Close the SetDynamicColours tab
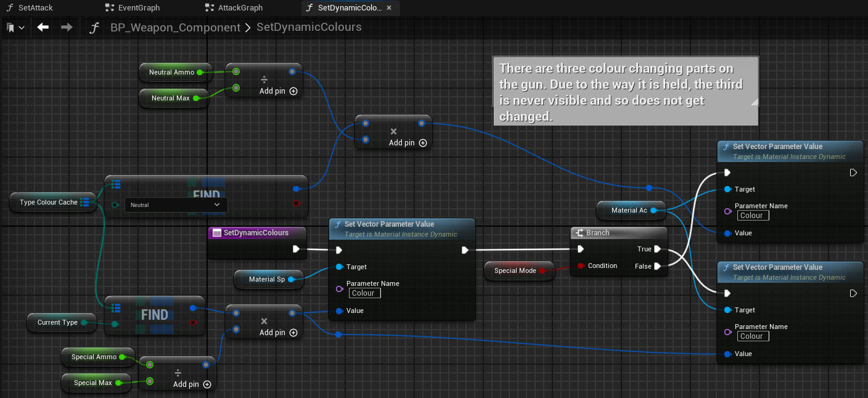 (389, 8)
